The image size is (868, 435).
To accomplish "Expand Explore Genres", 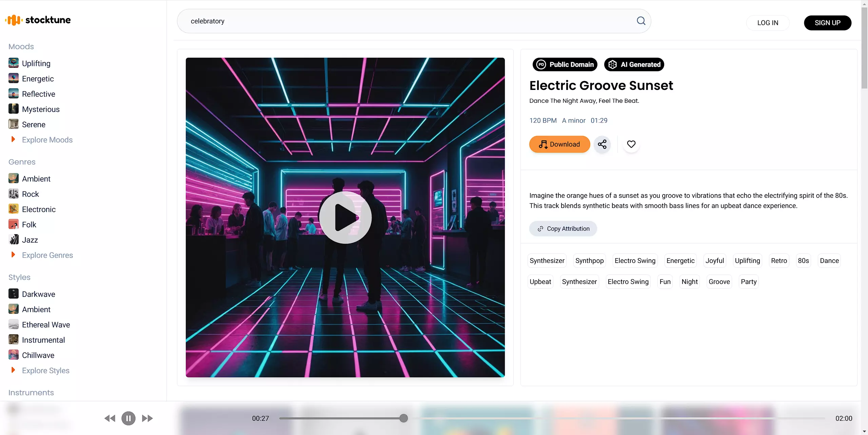I will (x=47, y=255).
